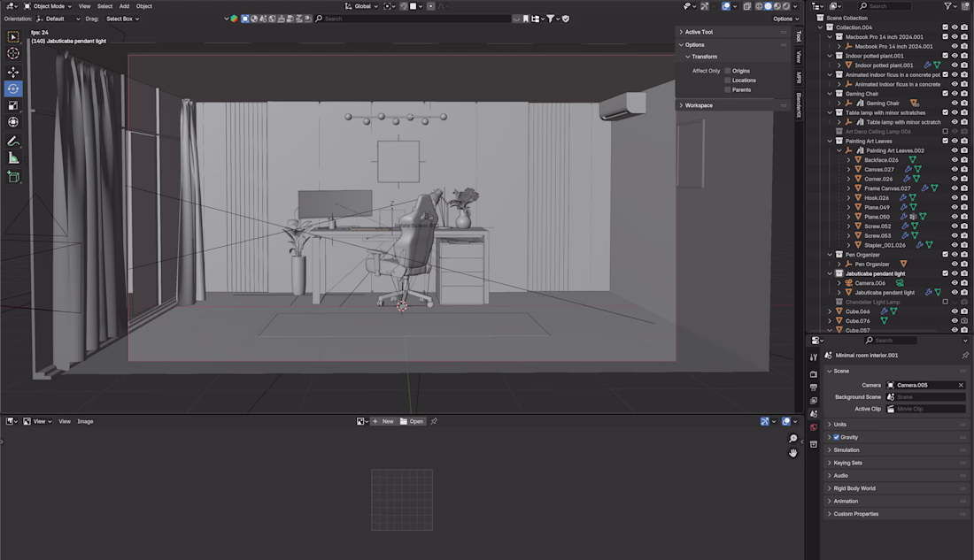The image size is (974, 560).
Task: Open the Drag Select Box dropdown
Action: click(122, 19)
